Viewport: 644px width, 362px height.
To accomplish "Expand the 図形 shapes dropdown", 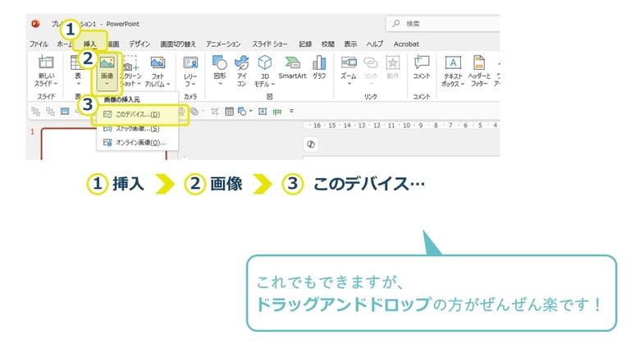I will (x=220, y=84).
